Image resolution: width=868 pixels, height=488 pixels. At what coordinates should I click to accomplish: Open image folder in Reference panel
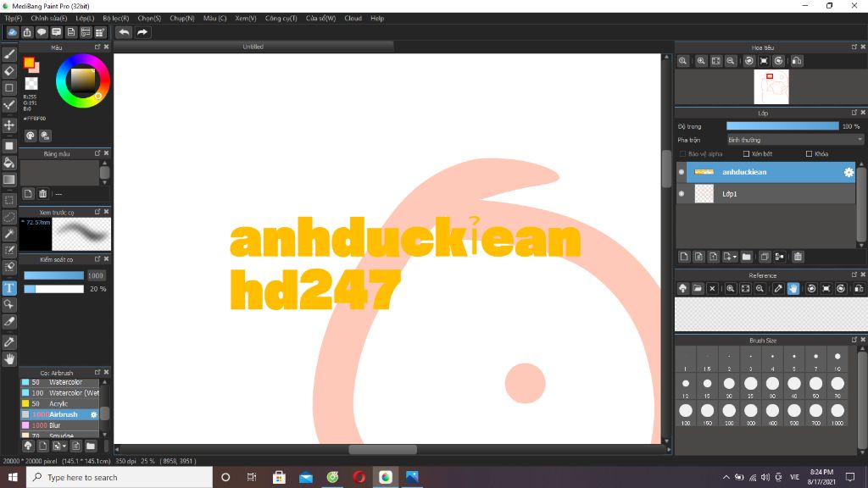pyautogui.click(x=698, y=288)
